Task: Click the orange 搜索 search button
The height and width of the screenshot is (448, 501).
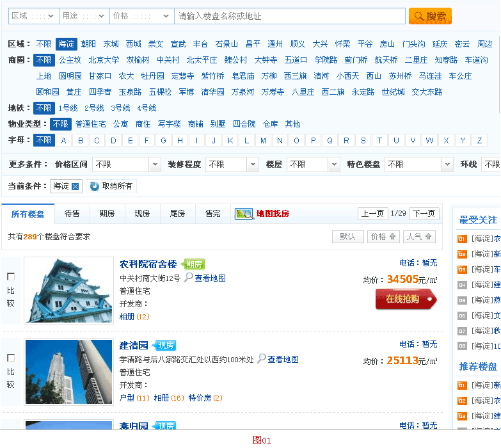Action: point(430,16)
